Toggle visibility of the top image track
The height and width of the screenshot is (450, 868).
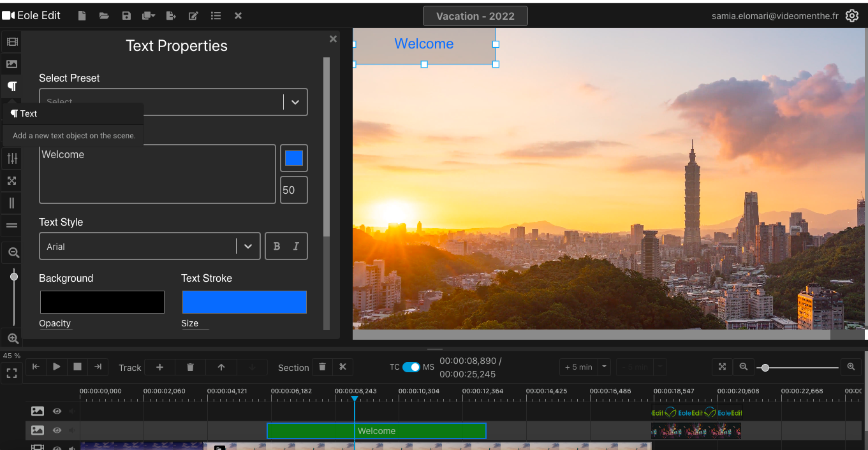pos(57,412)
